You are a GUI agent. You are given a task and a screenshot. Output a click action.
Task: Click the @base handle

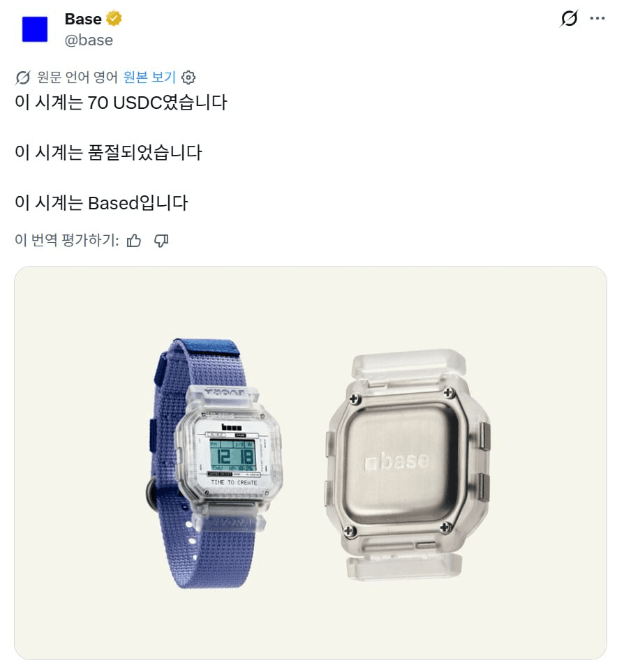[x=89, y=40]
